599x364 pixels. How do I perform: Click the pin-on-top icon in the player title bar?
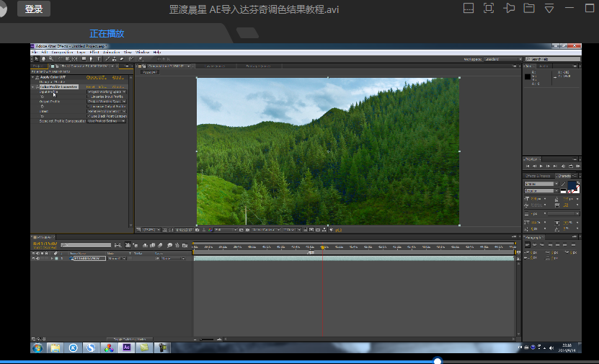click(x=509, y=8)
